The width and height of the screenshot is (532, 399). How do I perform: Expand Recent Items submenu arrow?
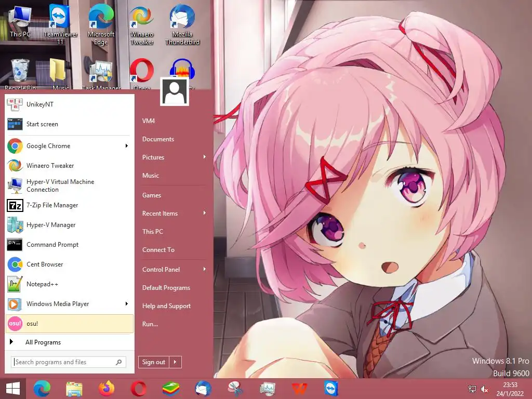[x=205, y=213]
